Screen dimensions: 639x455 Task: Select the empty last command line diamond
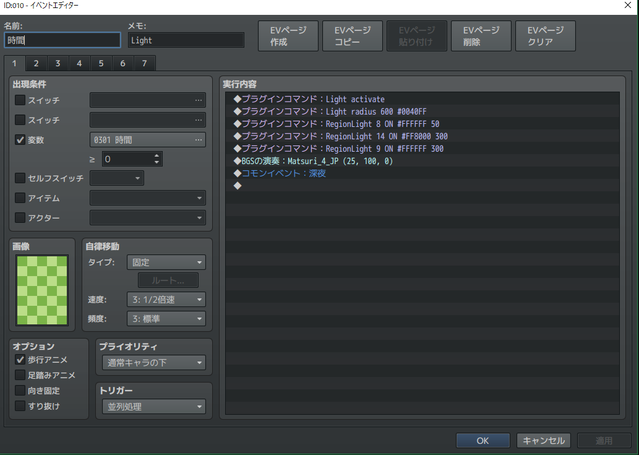point(238,186)
